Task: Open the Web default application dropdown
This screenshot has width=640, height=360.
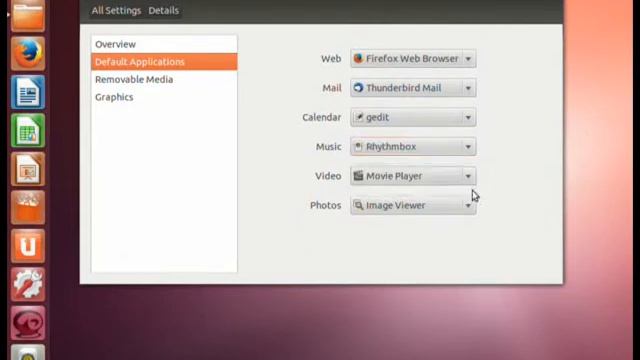Action: tap(413, 59)
